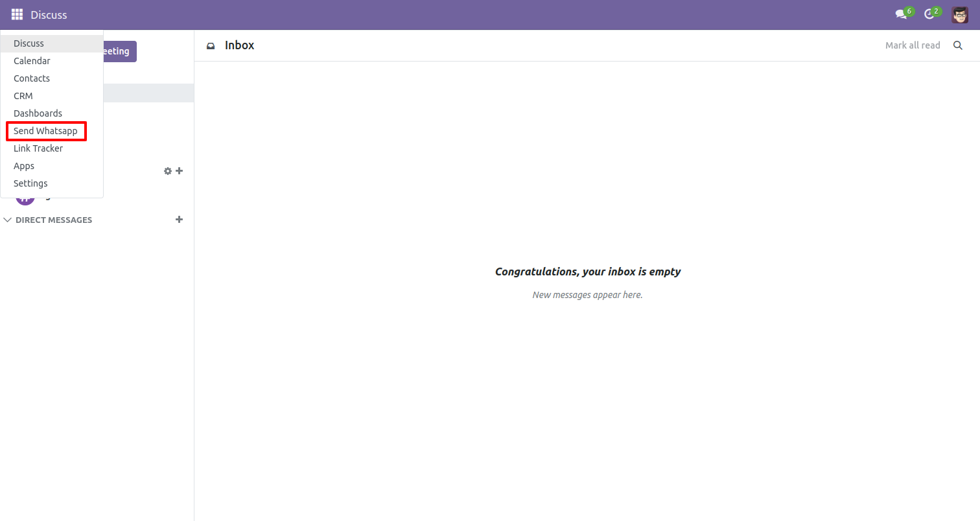Open Dashboards from the apps menu
This screenshot has width=980, height=521.
(x=52, y=113)
